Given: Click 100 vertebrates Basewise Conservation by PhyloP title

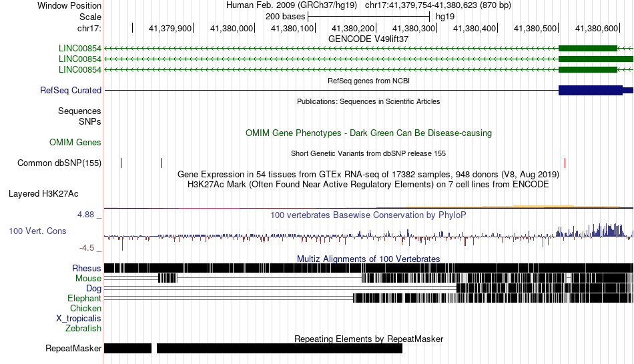Looking at the screenshot, I should [x=368, y=215].
